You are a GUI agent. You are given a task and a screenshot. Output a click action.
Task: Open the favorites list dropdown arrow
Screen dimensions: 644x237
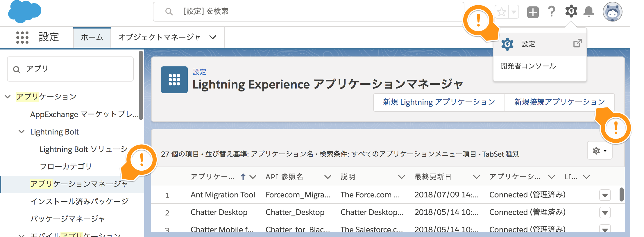pyautogui.click(x=514, y=12)
